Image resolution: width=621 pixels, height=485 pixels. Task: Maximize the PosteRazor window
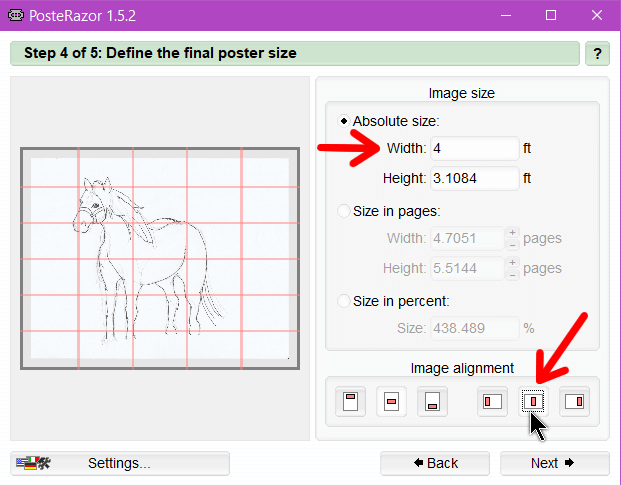coord(551,15)
